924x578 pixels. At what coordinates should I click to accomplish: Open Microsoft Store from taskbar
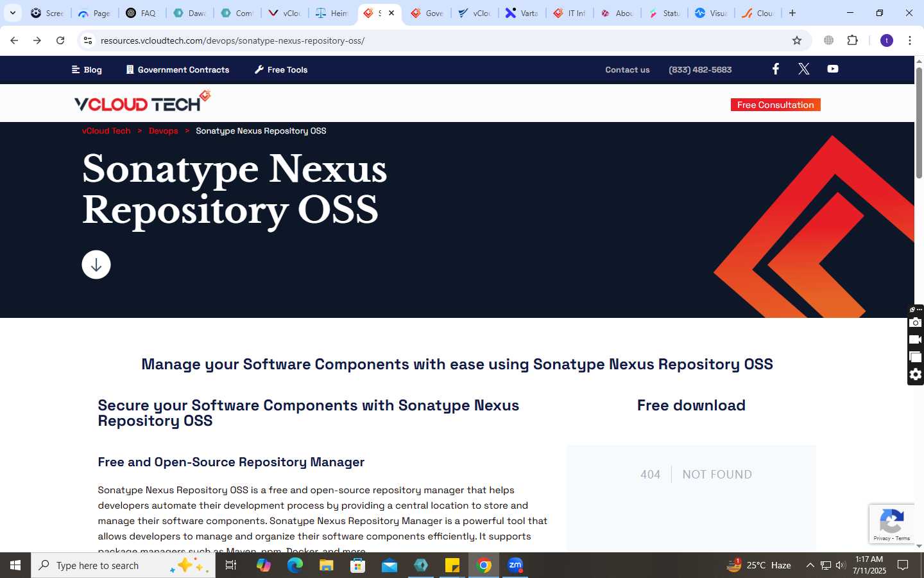(x=357, y=565)
